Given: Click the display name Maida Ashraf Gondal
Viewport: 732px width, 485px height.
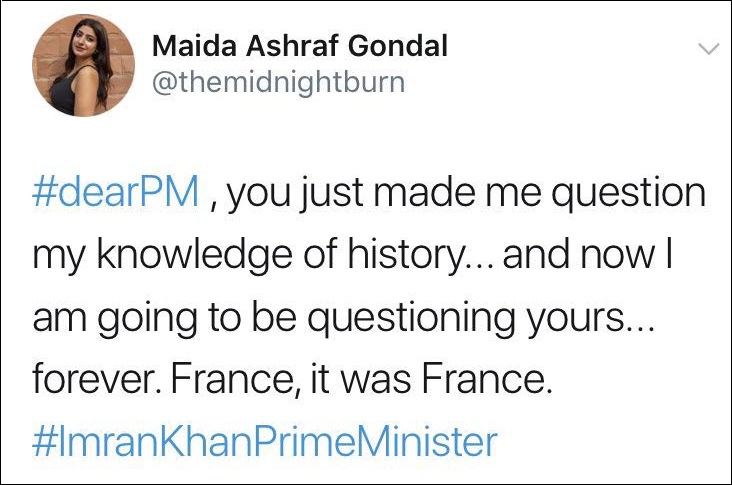Looking at the screenshot, I should coord(300,46).
